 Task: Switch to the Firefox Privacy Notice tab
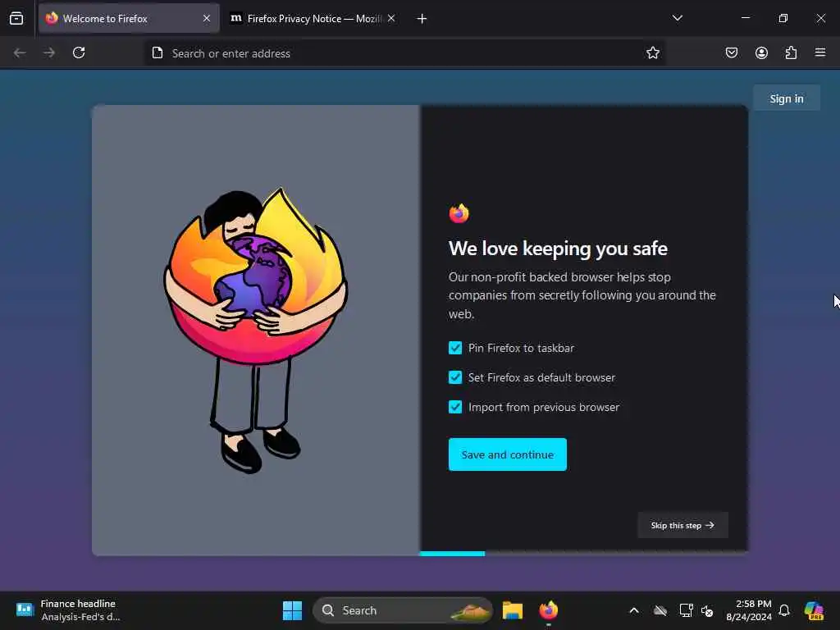(x=313, y=18)
